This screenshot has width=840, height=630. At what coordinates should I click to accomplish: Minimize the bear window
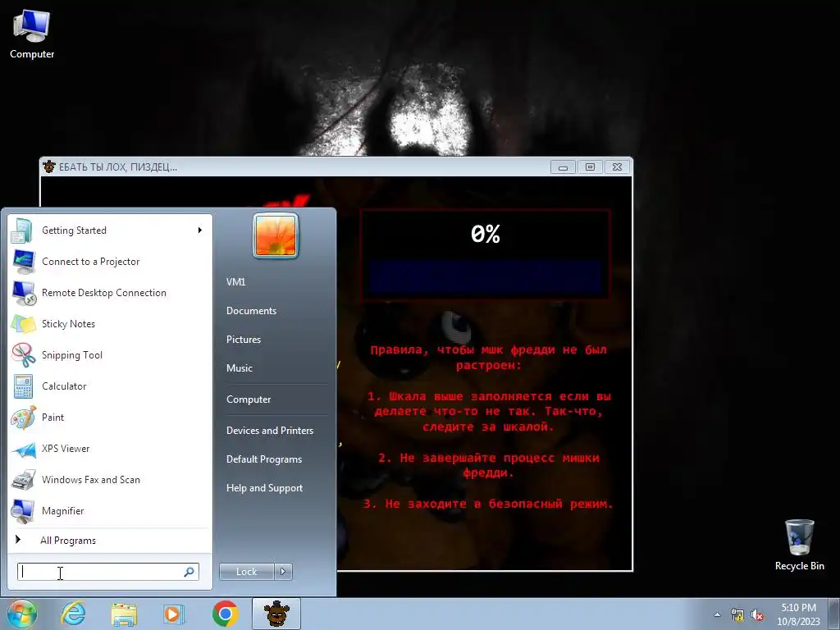(563, 167)
